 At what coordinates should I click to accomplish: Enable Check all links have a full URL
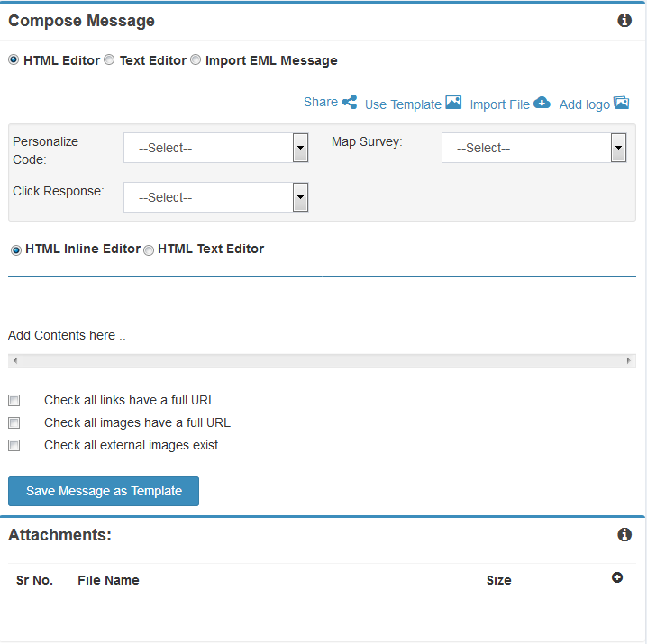14,400
